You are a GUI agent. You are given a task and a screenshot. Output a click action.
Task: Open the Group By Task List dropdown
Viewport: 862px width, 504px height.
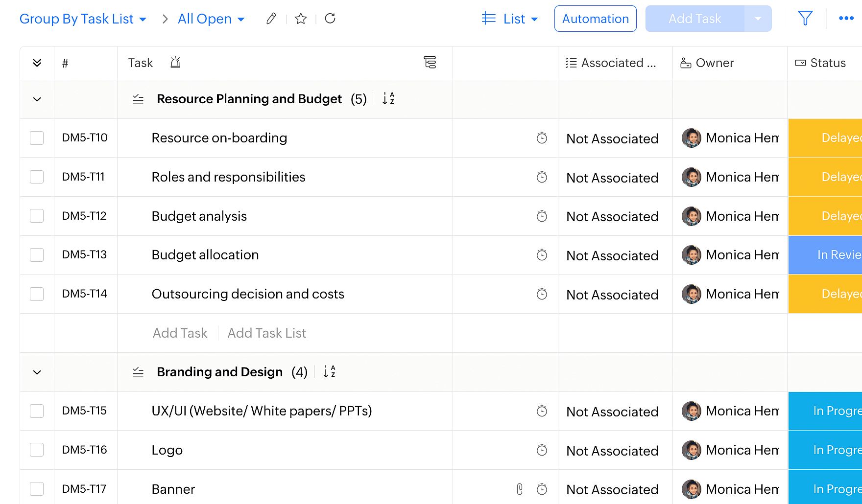tap(83, 19)
